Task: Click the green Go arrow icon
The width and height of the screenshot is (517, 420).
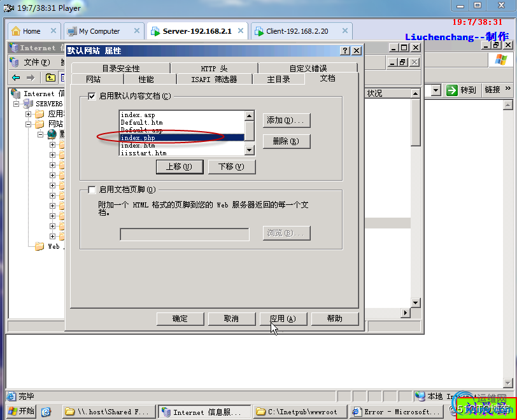Action: (452, 90)
